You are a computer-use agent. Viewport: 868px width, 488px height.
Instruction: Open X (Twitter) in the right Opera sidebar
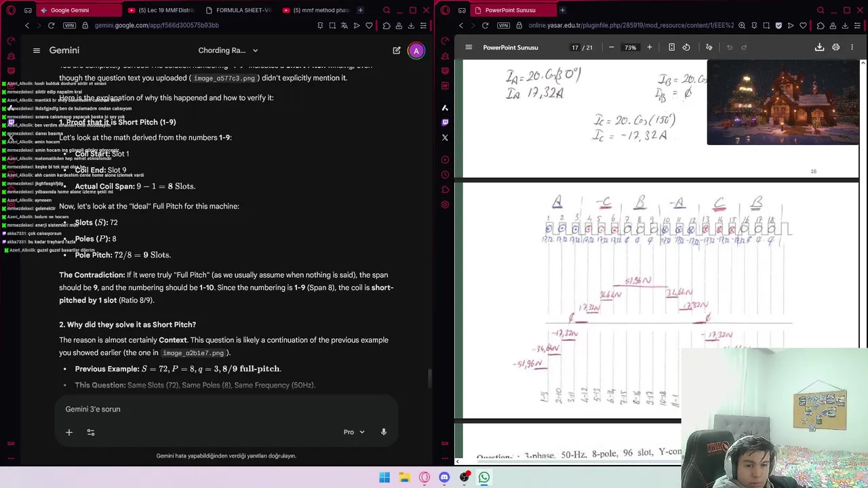445,138
